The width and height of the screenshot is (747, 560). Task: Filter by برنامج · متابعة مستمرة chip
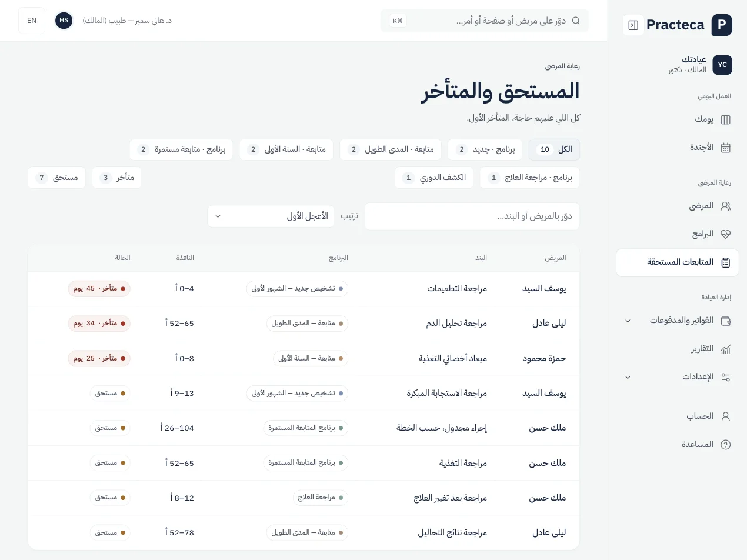click(181, 149)
